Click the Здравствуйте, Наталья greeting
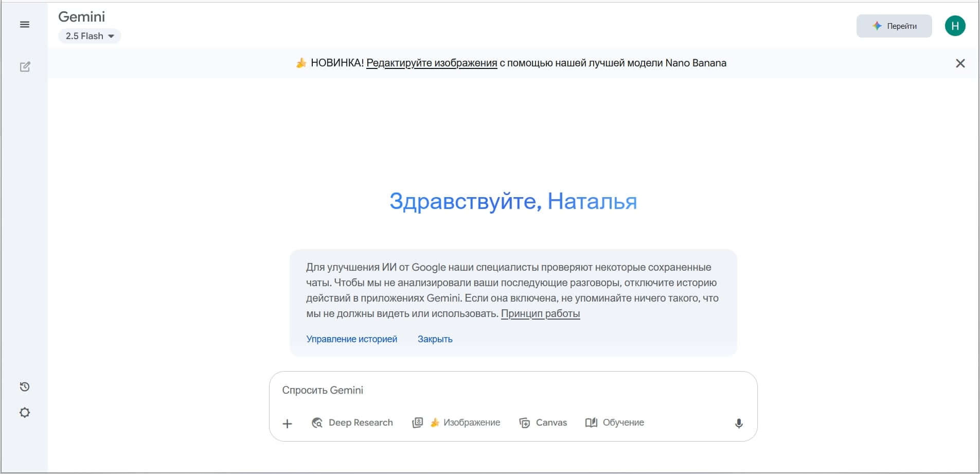This screenshot has height=474, width=980. 513,201
